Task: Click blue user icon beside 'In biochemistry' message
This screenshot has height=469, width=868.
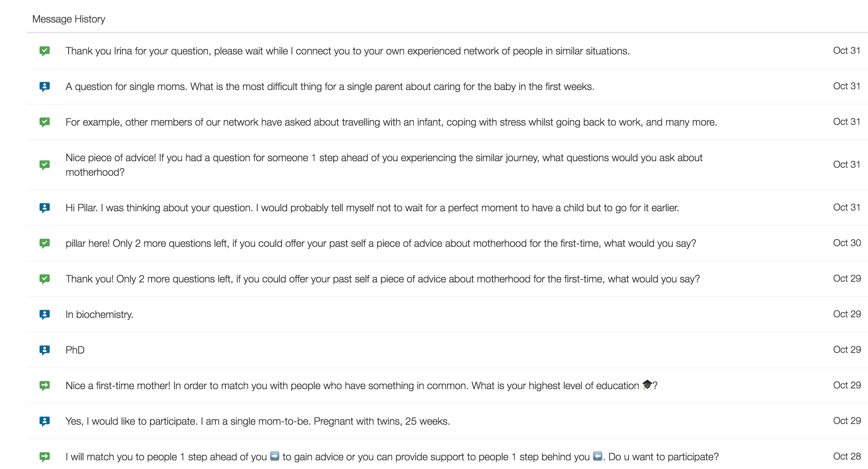Action: tap(45, 314)
